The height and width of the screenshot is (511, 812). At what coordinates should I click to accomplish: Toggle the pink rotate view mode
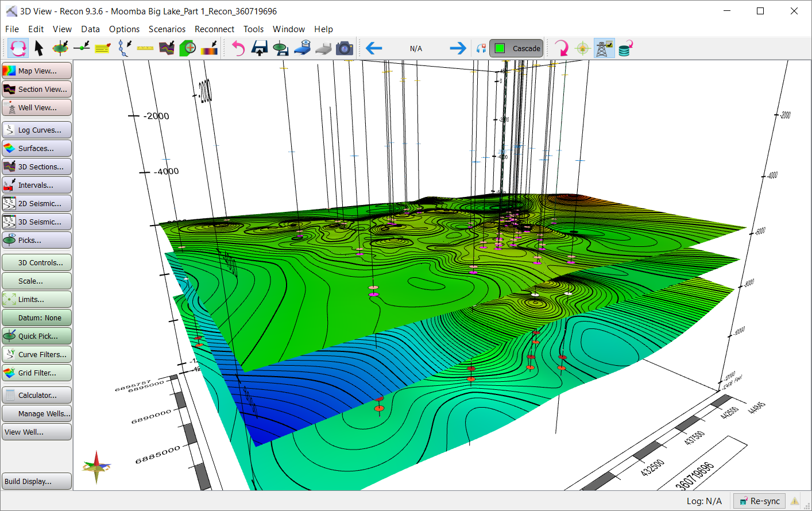(18, 49)
